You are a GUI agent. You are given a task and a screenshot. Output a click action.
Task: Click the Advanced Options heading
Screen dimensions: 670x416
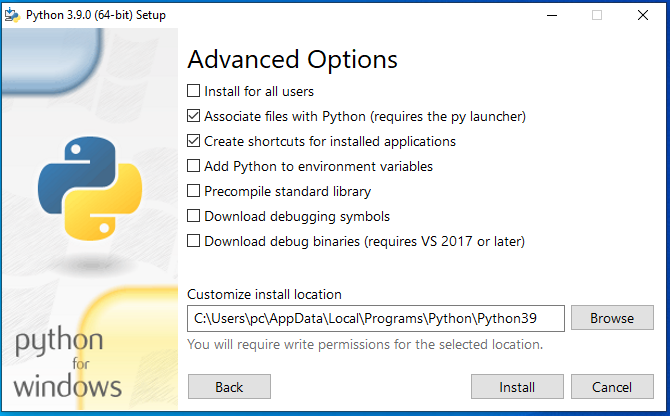(292, 59)
